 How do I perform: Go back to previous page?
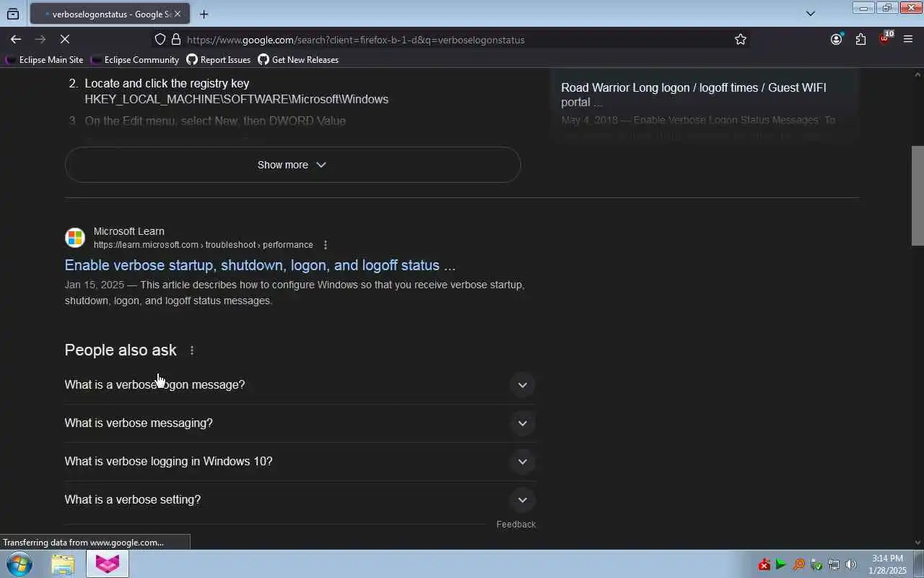pos(16,40)
